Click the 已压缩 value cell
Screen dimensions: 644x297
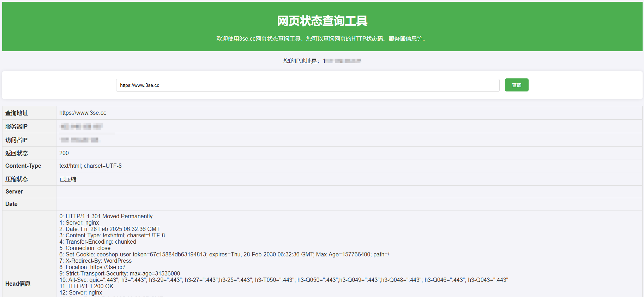coord(68,179)
